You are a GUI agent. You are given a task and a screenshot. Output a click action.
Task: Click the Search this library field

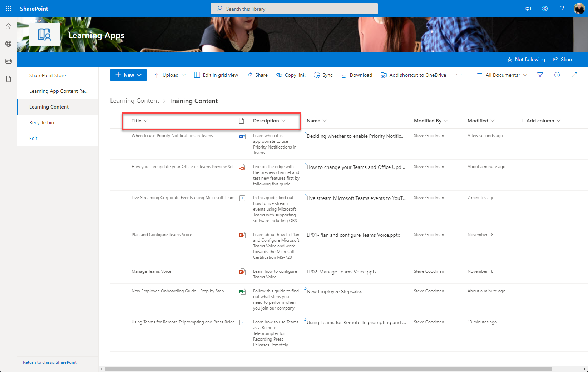pos(294,8)
